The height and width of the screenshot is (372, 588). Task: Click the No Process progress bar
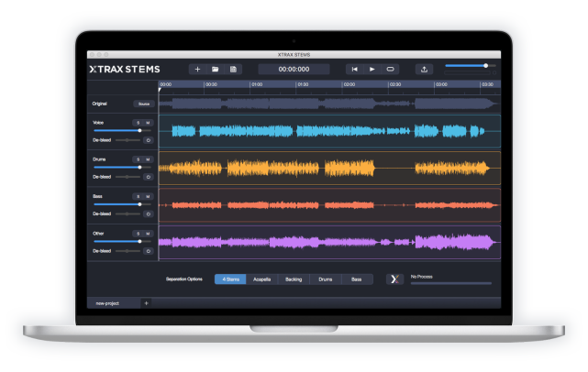(x=451, y=284)
